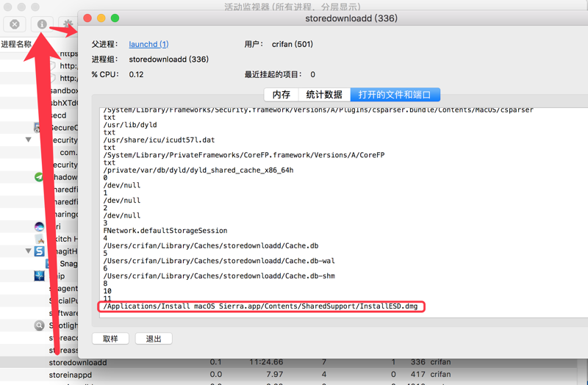
Task: Click the 取样 button
Action: 110,339
